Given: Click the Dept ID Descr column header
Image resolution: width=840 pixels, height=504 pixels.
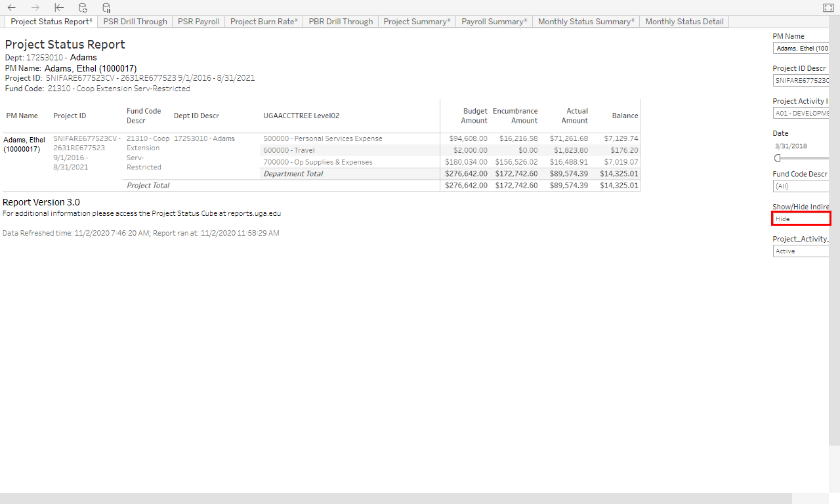Looking at the screenshot, I should point(196,115).
